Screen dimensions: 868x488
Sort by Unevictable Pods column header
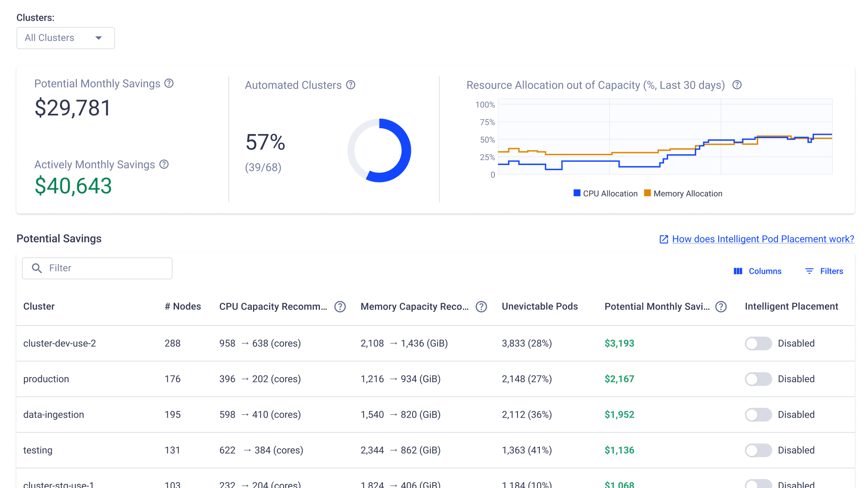click(539, 306)
